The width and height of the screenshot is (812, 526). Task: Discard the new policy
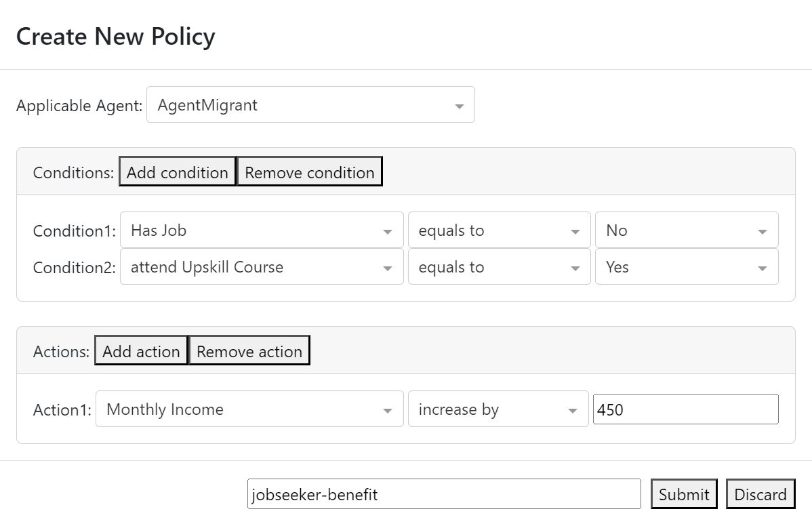[760, 494]
